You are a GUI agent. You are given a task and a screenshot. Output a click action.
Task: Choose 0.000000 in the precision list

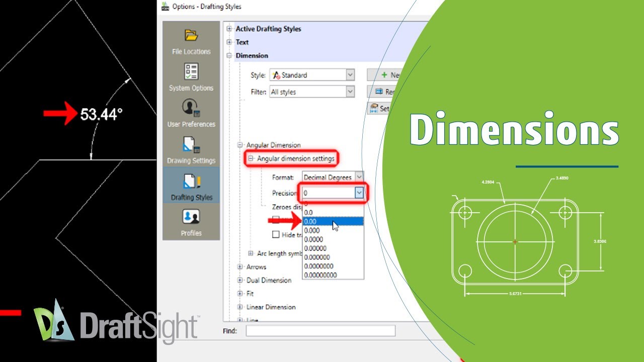pyautogui.click(x=333, y=257)
